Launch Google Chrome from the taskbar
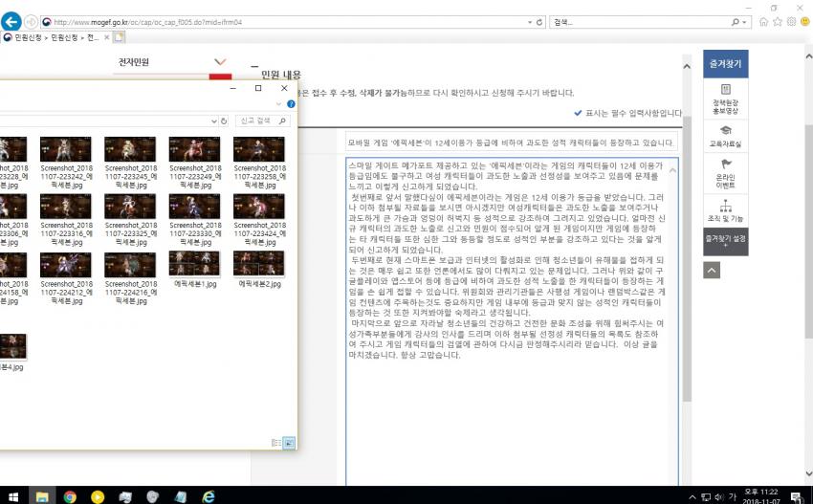Screen dimensions: 813x504 pyautogui.click(x=70, y=496)
